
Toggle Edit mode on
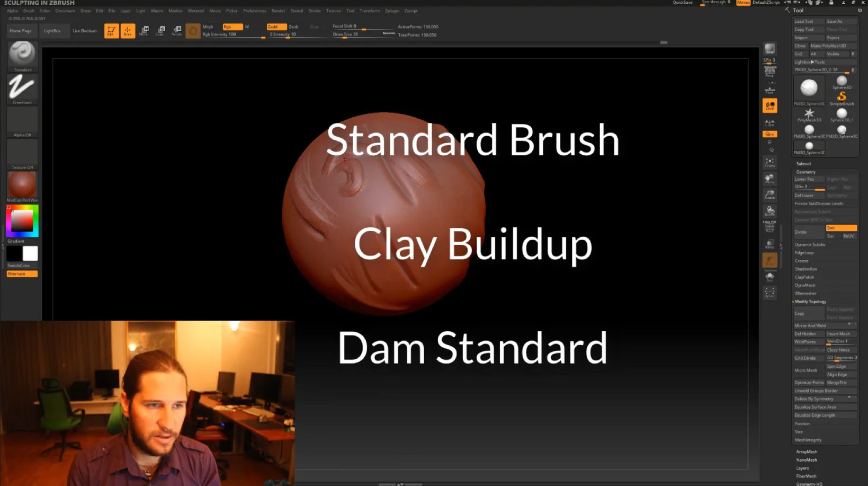111,30
